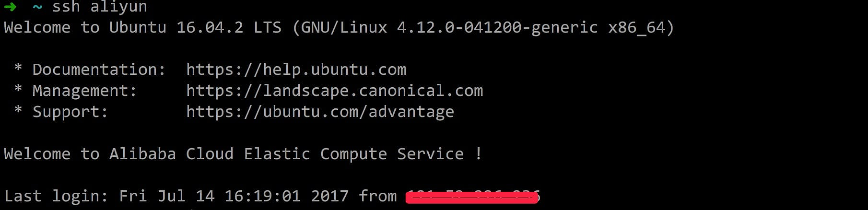The width and height of the screenshot is (868, 210).
Task: Click the "Documentation:" label
Action: [x=99, y=70]
